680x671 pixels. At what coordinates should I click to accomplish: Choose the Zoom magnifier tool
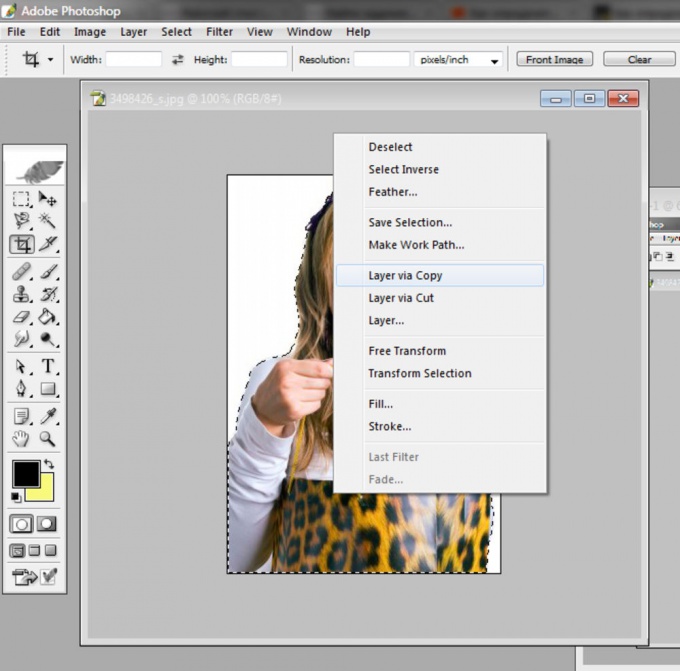[47, 438]
